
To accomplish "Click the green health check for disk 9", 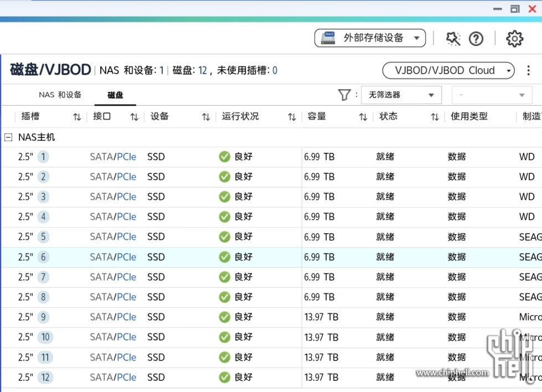I will (x=225, y=317).
